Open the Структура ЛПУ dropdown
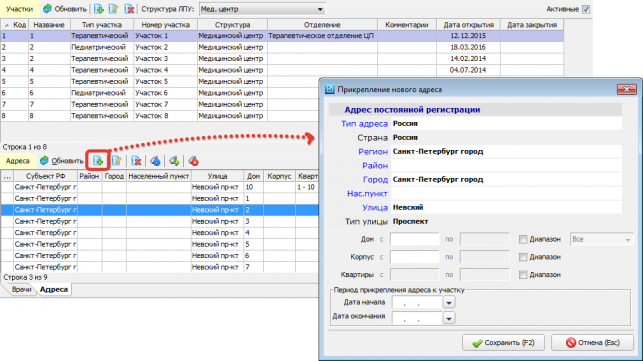The height and width of the screenshot is (361, 643). (262, 9)
